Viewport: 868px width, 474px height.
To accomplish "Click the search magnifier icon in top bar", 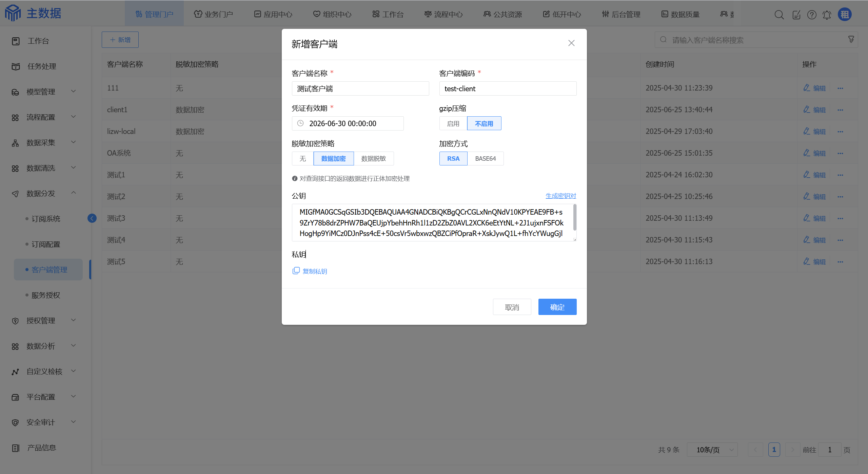I will tap(779, 15).
